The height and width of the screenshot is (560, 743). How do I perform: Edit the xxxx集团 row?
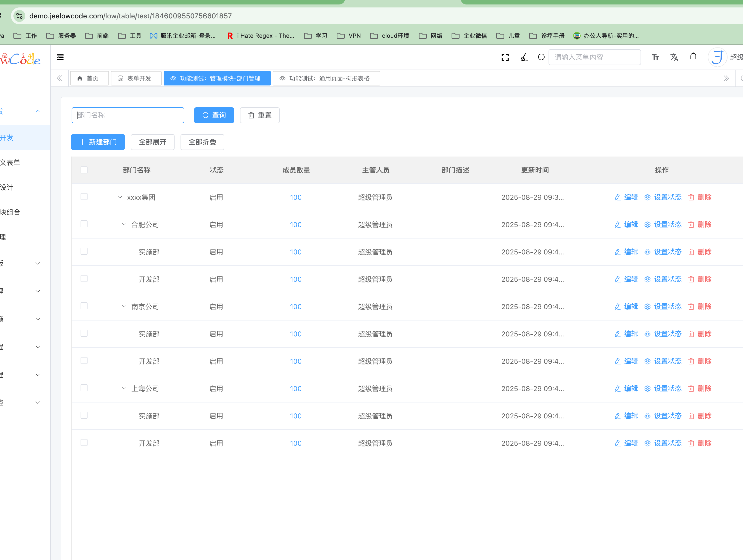(626, 197)
